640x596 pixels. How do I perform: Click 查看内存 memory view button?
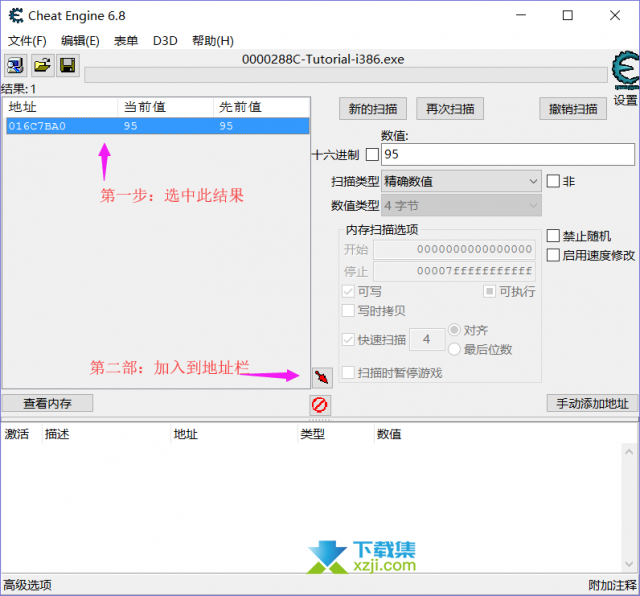(x=47, y=403)
